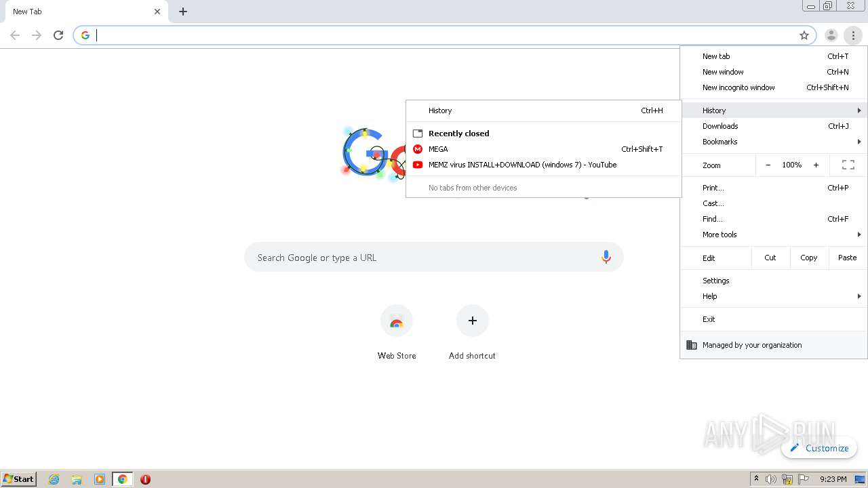Choose Find from the menu
Screen dimensions: 868x488
(774, 219)
